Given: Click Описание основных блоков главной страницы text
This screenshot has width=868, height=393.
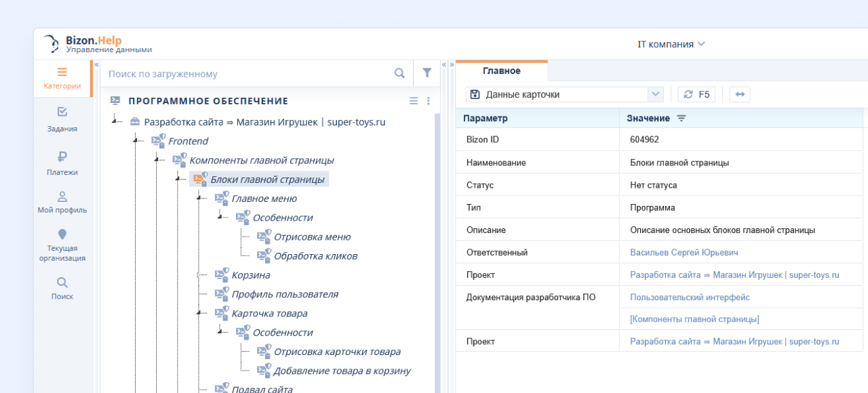Looking at the screenshot, I should coord(722,230).
